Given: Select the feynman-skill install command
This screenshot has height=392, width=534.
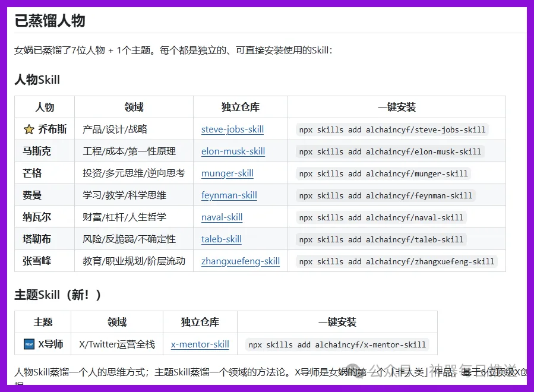Looking at the screenshot, I should pyautogui.click(x=386, y=195).
